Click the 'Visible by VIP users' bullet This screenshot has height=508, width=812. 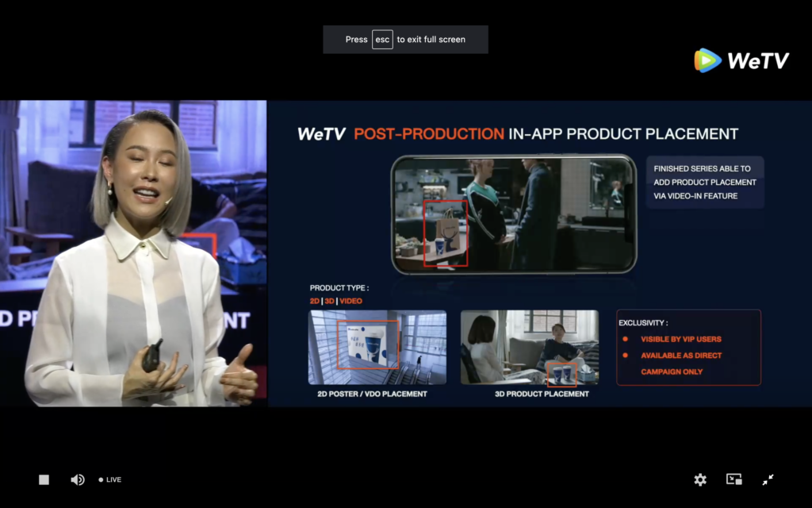[680, 339]
